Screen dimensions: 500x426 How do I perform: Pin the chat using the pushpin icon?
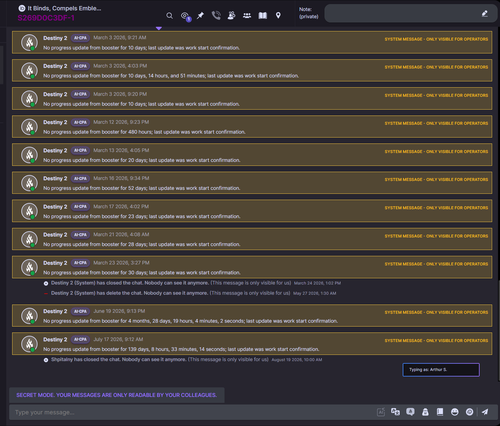coord(200,16)
